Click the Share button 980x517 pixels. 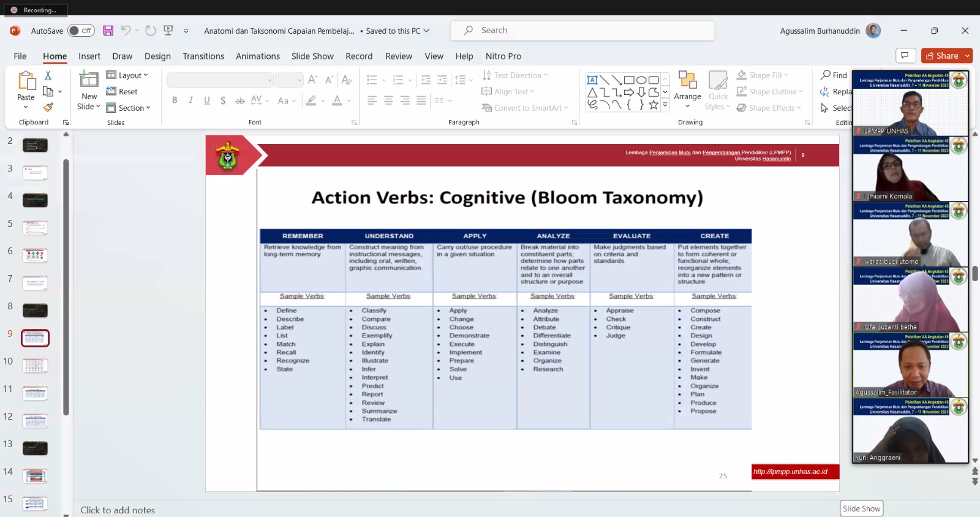click(942, 56)
